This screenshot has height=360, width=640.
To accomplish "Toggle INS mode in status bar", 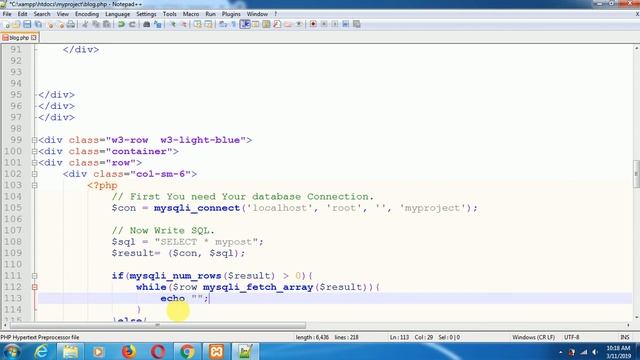I will [624, 337].
